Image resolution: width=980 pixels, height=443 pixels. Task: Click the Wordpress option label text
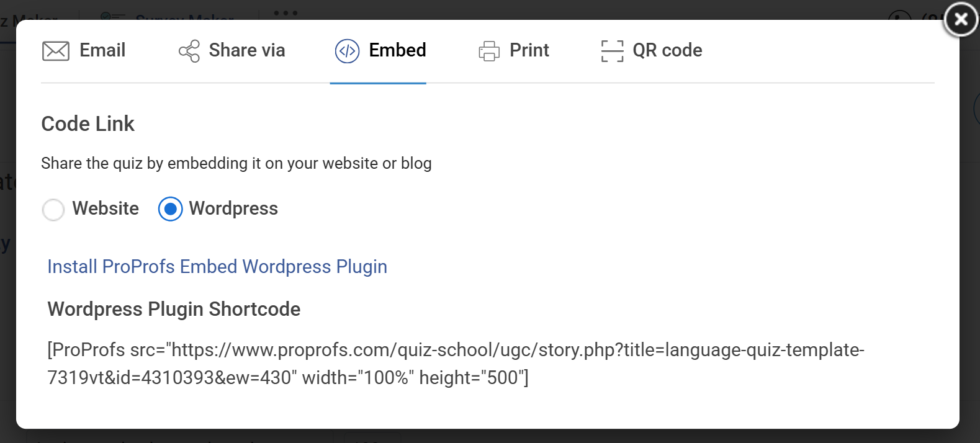click(x=233, y=208)
